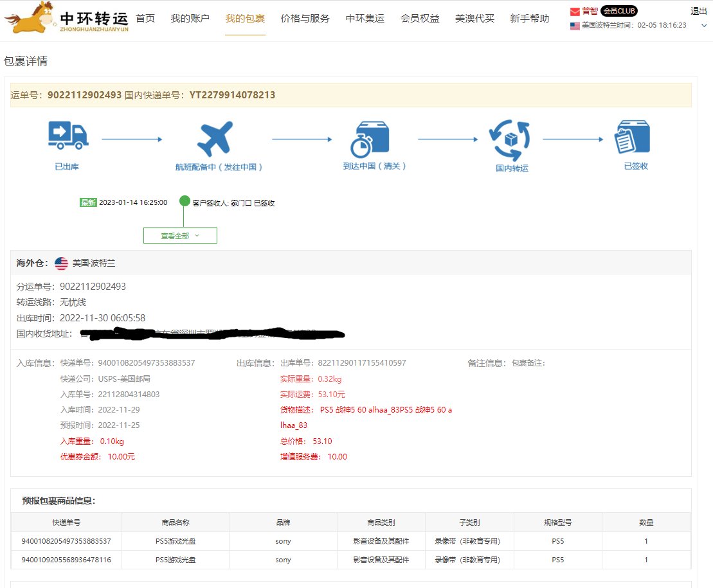Click table cell 9400108205497353883537
Screen dimensions: 713x588
click(66, 540)
